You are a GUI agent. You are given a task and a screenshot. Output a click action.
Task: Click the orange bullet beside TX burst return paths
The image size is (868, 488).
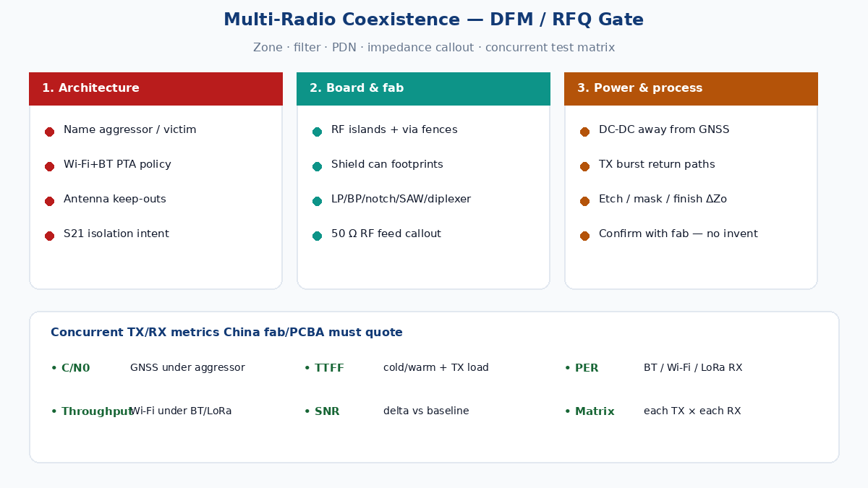pyautogui.click(x=584, y=166)
